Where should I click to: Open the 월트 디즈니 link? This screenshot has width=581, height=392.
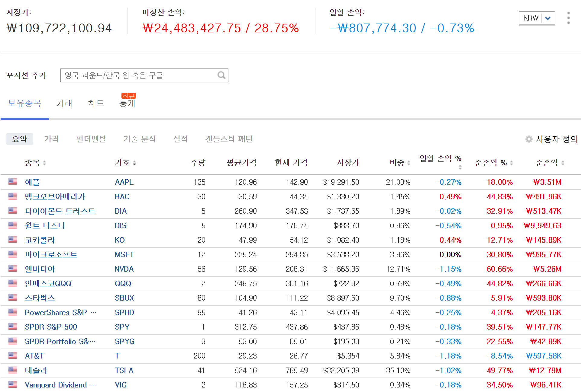(x=45, y=226)
